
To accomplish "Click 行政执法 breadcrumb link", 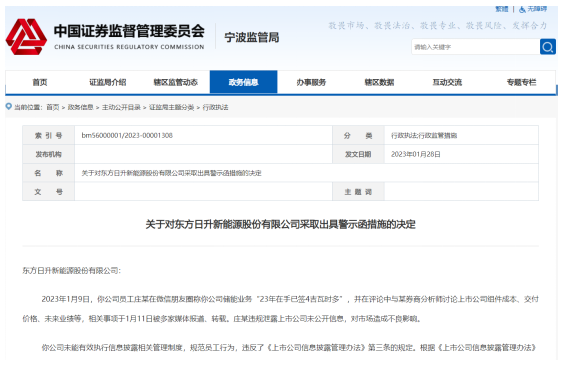I will [215, 107].
